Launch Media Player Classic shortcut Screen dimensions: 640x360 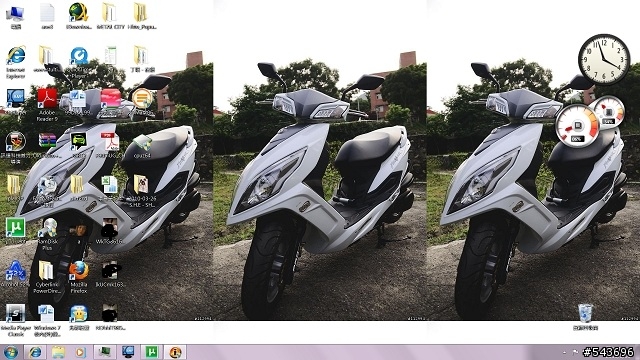click(x=15, y=314)
